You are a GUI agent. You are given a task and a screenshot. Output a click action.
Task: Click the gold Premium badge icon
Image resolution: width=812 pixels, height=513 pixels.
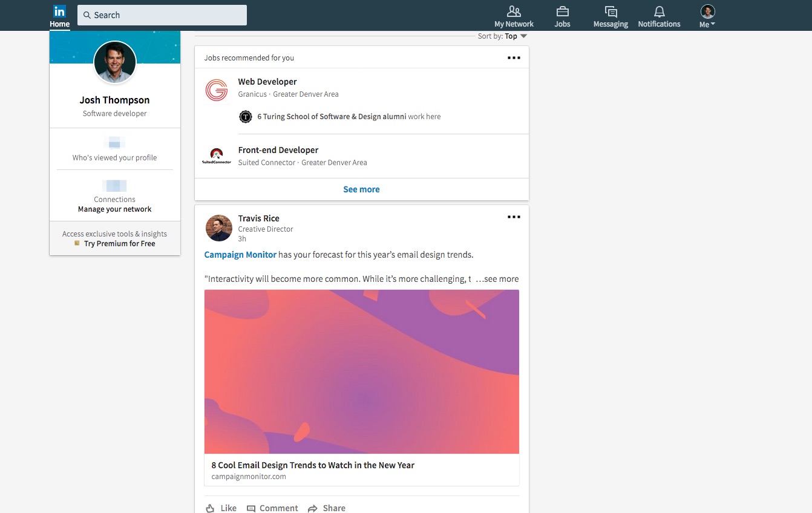point(77,243)
